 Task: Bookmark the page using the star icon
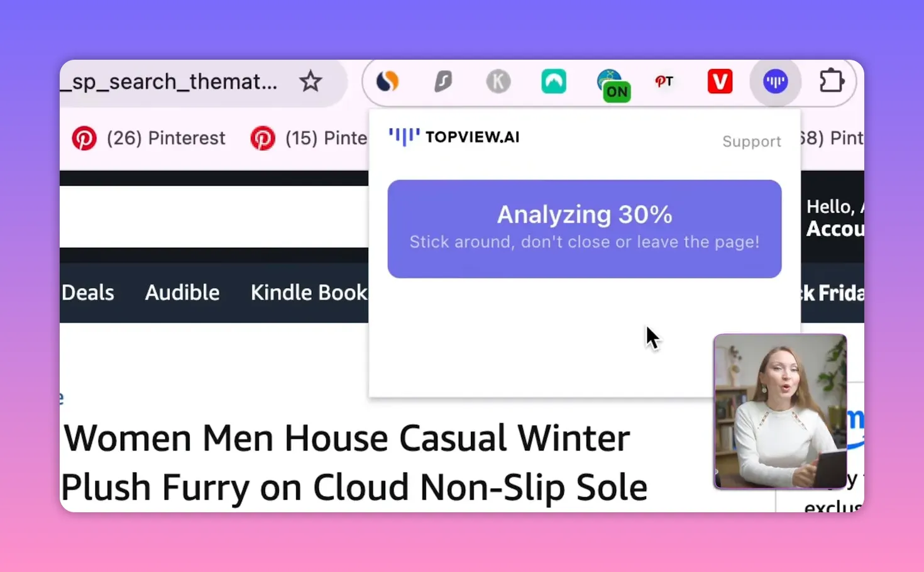[311, 81]
